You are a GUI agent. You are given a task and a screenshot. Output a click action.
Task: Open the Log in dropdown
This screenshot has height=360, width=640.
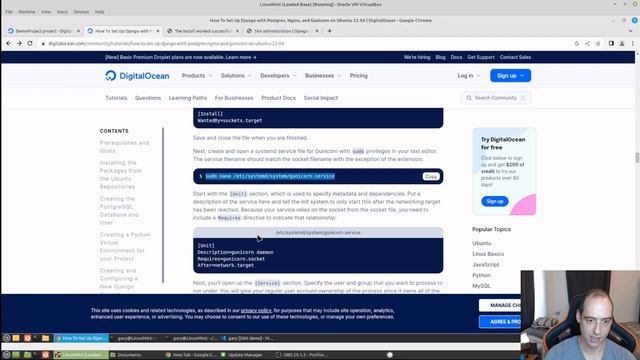[x=468, y=76]
